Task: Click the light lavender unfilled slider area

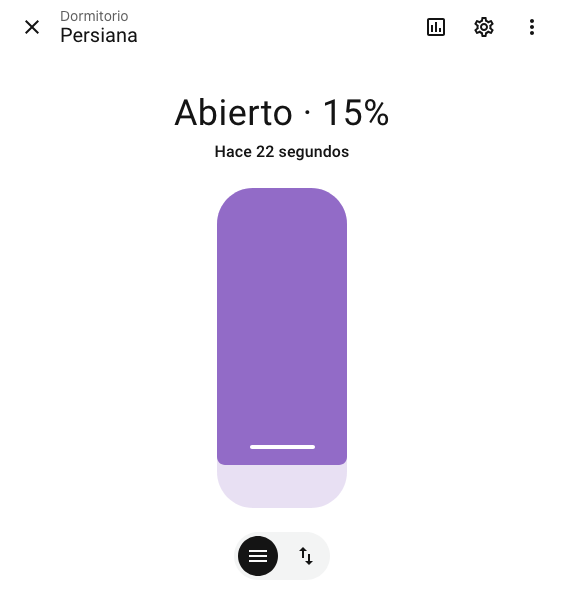Action: click(x=282, y=487)
